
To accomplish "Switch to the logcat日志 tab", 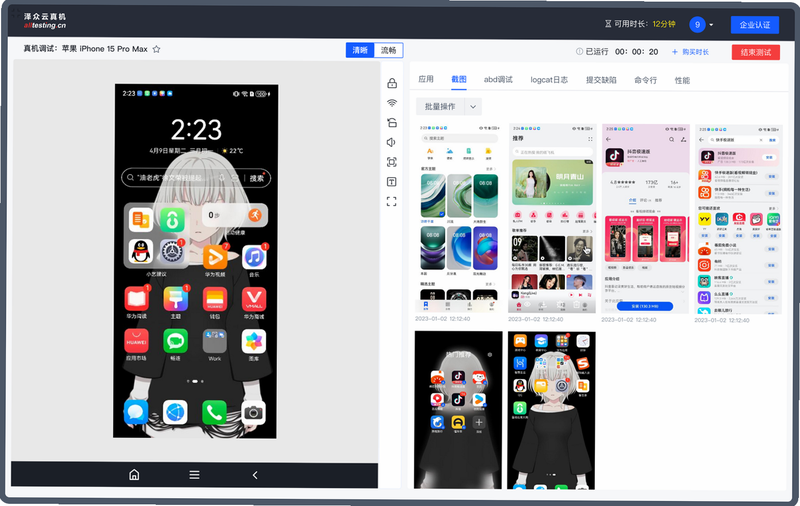I will coord(549,80).
